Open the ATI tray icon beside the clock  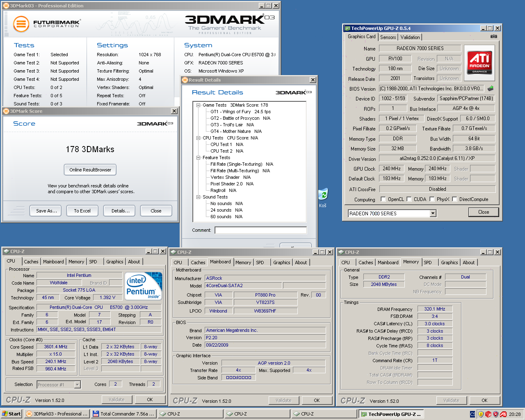[x=503, y=414]
